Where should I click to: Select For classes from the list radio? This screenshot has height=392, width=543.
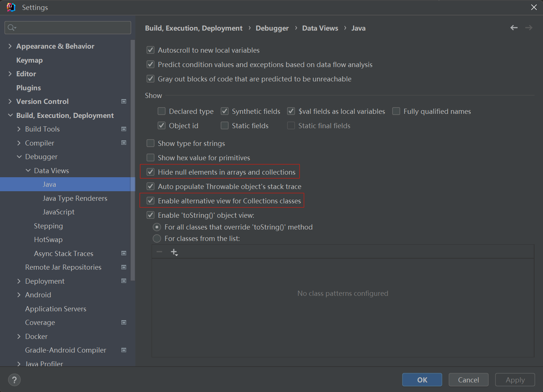157,238
